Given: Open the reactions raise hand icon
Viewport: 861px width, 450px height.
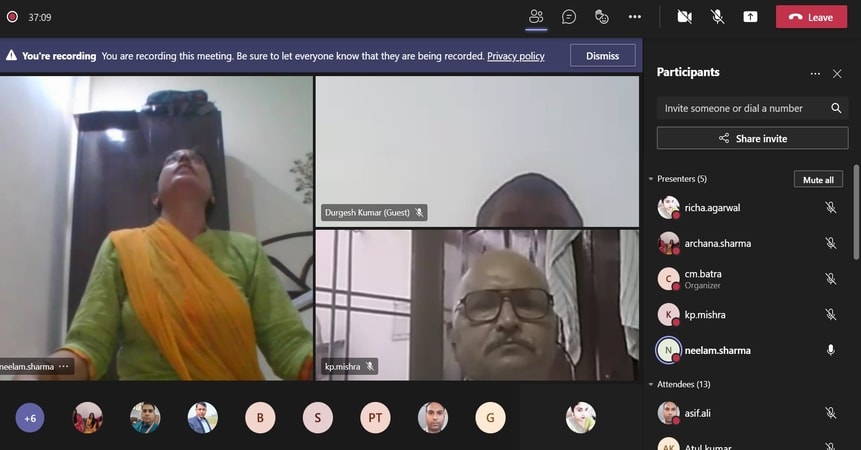Looking at the screenshot, I should click(x=602, y=17).
